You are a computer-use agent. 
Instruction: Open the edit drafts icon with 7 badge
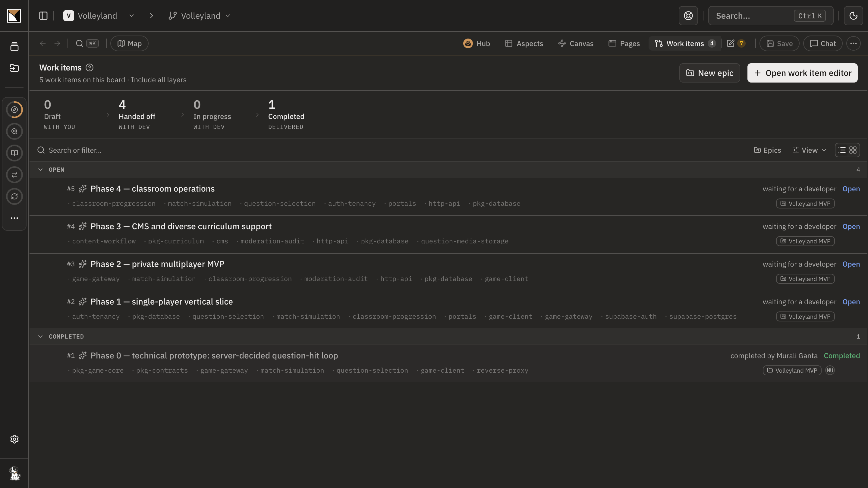click(x=736, y=43)
